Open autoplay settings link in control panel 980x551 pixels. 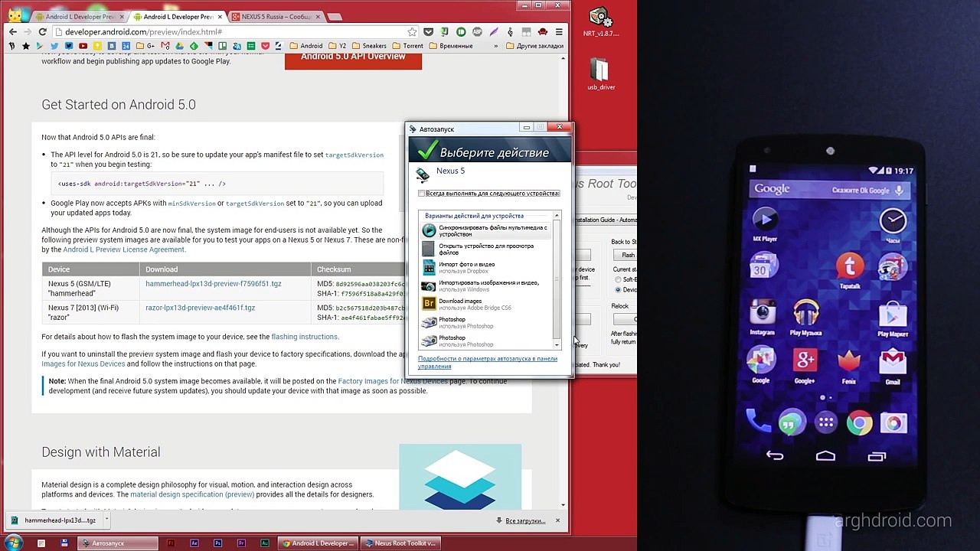tap(488, 362)
